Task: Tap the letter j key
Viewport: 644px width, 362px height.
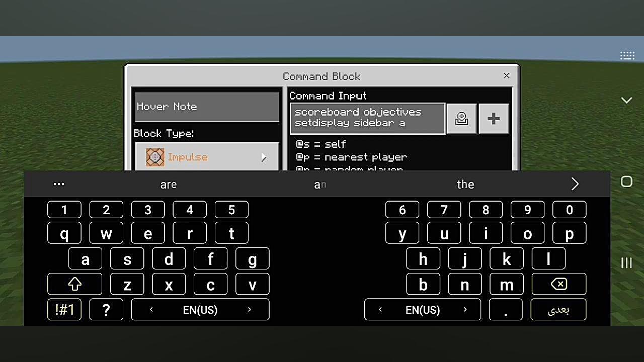Action: pyautogui.click(x=465, y=259)
